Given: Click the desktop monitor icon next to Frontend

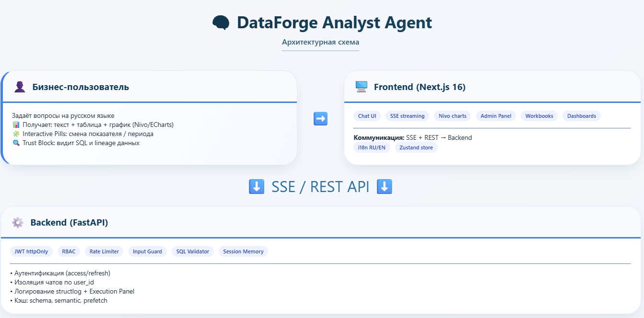Looking at the screenshot, I should coord(361,86).
